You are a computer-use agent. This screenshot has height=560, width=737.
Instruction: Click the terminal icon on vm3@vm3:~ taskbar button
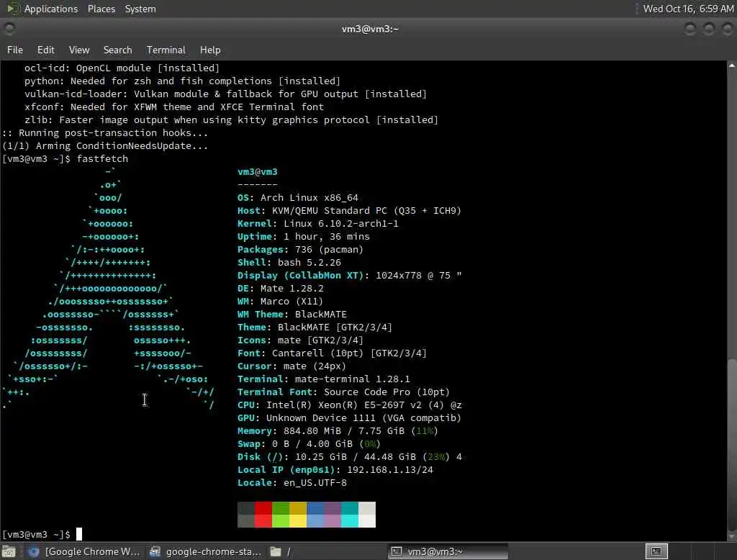point(397,551)
